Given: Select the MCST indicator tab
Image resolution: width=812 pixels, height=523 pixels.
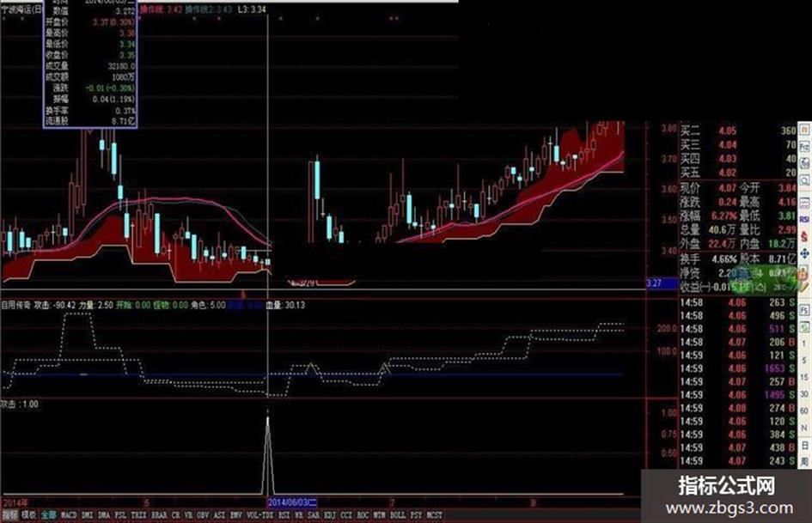Looking at the screenshot, I should click(x=435, y=514).
